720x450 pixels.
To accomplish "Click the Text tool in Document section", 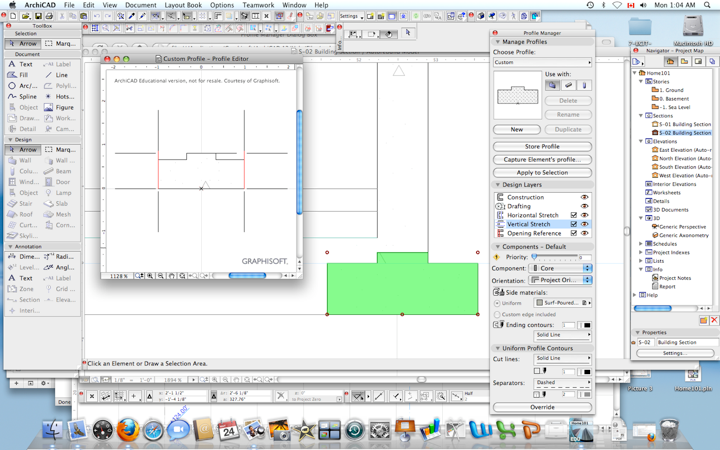I will (21, 64).
